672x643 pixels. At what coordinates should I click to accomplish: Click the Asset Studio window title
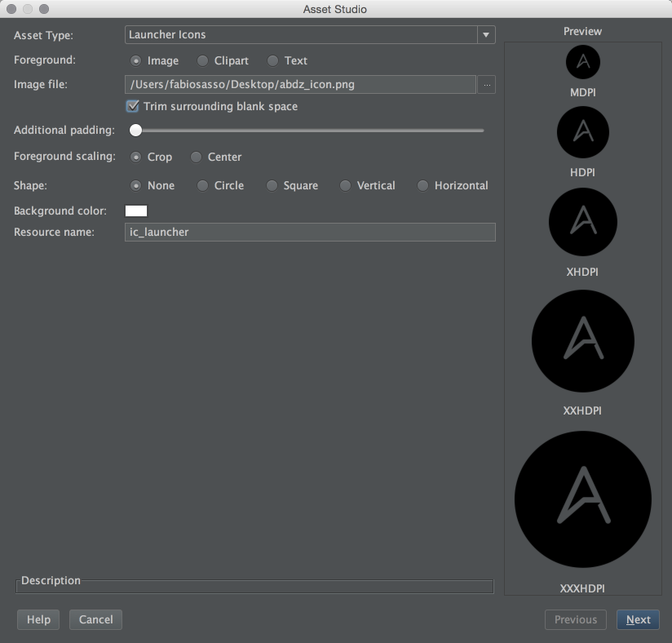[334, 9]
